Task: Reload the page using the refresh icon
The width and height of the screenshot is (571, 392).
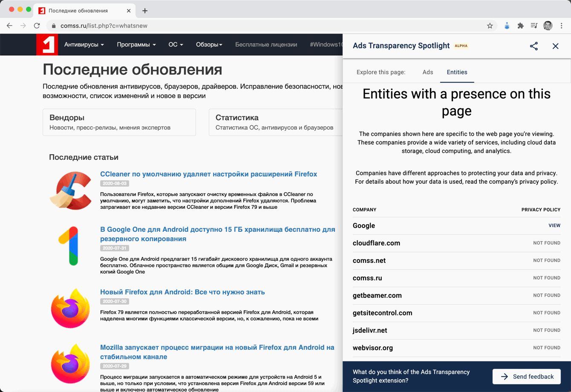Action: (37, 26)
